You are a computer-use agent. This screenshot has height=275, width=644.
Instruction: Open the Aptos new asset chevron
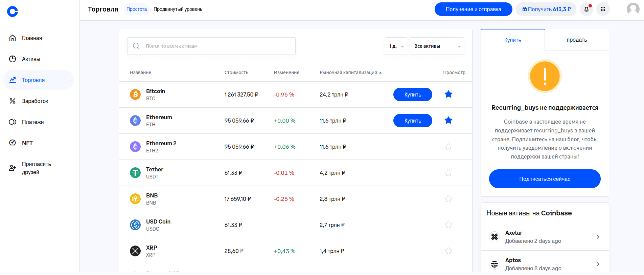tap(598, 264)
